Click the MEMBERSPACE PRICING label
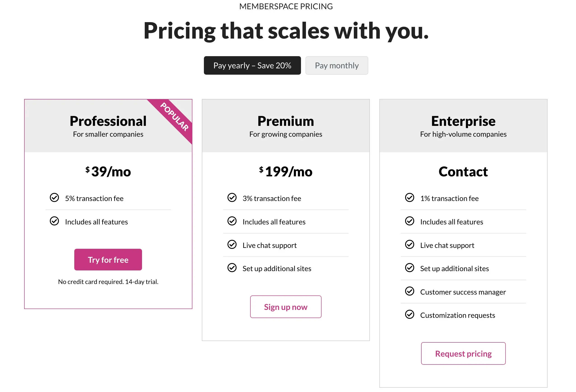Screen dimensions: 576x392 pyautogui.click(x=286, y=6)
